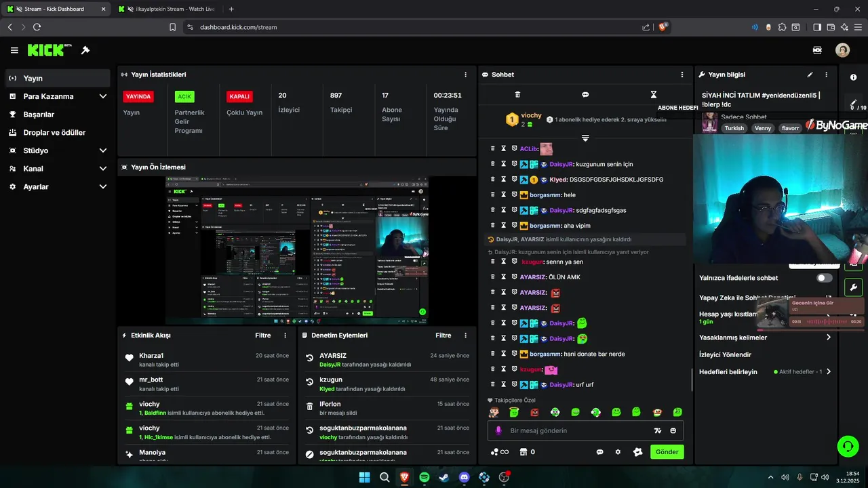Open the Etkinlik Akışı three-dot menu
The width and height of the screenshot is (868, 488).
285,335
